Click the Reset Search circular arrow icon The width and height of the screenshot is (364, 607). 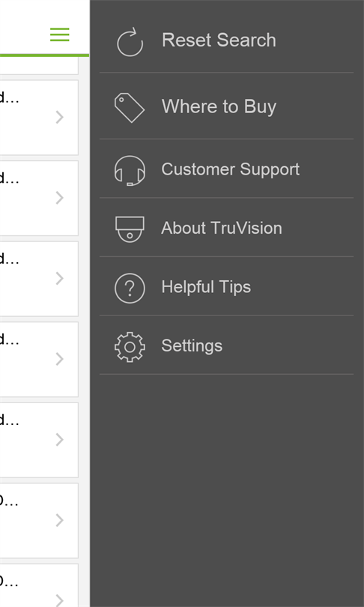pos(130,42)
